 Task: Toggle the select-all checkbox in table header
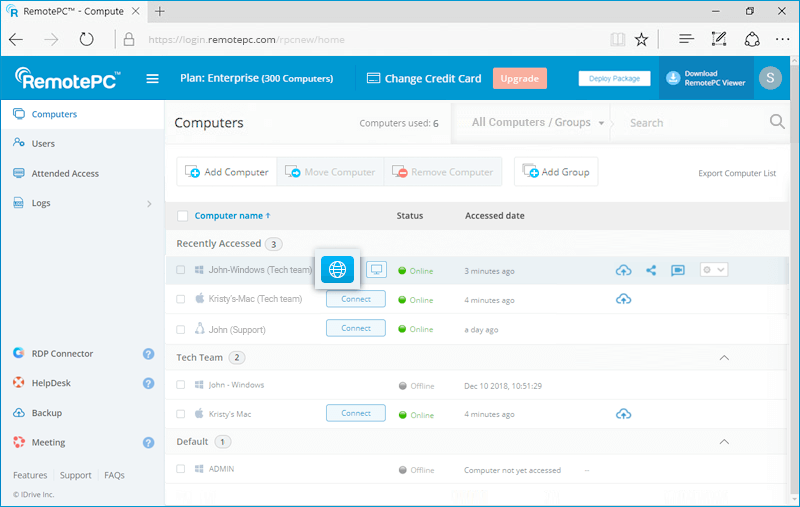(x=182, y=216)
